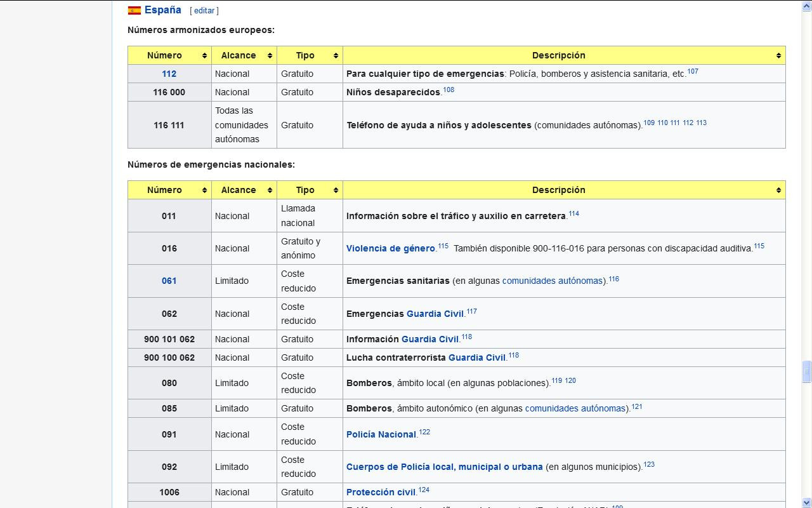This screenshot has height=508, width=812.
Task: Click reference 110 in the 116 111 row
Action: [662, 123]
